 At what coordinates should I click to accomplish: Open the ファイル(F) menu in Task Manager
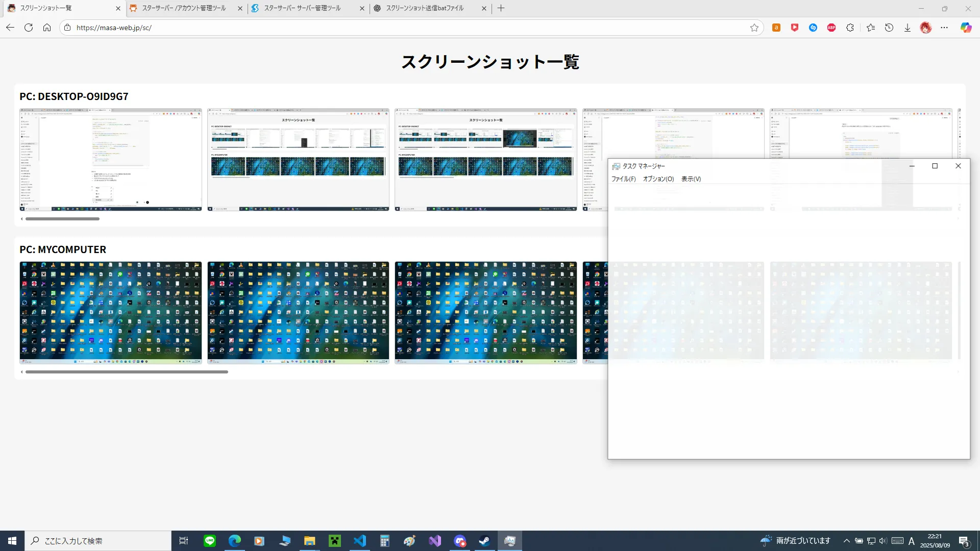coord(623,179)
